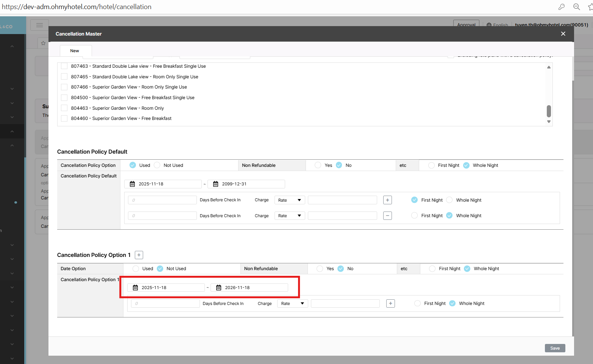This screenshot has width=593, height=364.
Task: Open Rate dropdown in Policy Option 1 row
Action: click(292, 303)
